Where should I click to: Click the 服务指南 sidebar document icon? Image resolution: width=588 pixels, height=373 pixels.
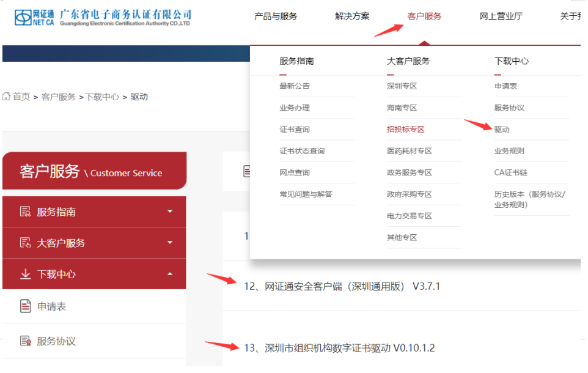[x=26, y=212]
